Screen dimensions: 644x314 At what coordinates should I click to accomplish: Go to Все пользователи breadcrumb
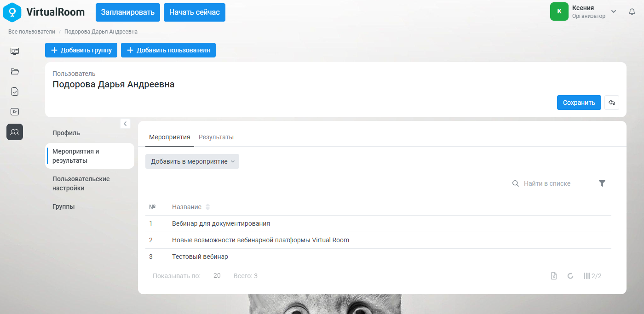(32, 32)
